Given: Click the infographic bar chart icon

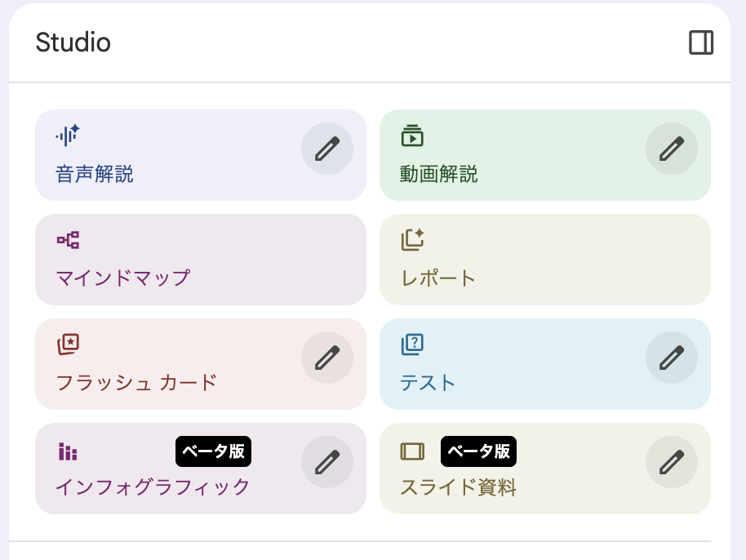Looking at the screenshot, I should tap(68, 451).
